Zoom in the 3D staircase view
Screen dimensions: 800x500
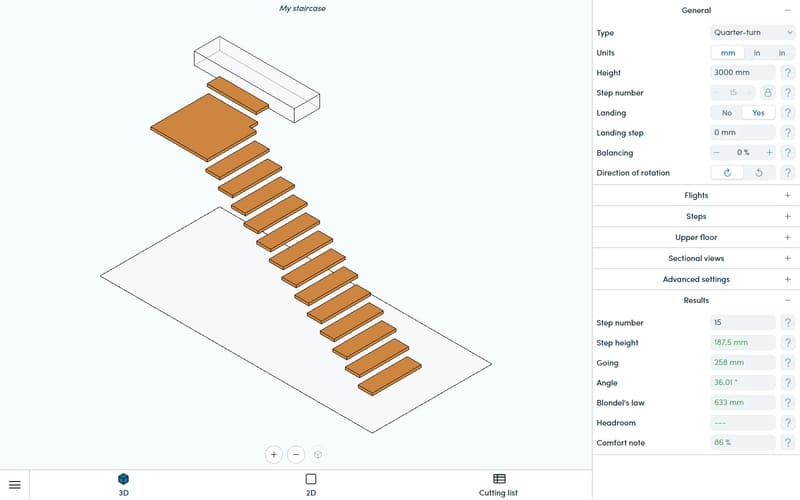(274, 454)
